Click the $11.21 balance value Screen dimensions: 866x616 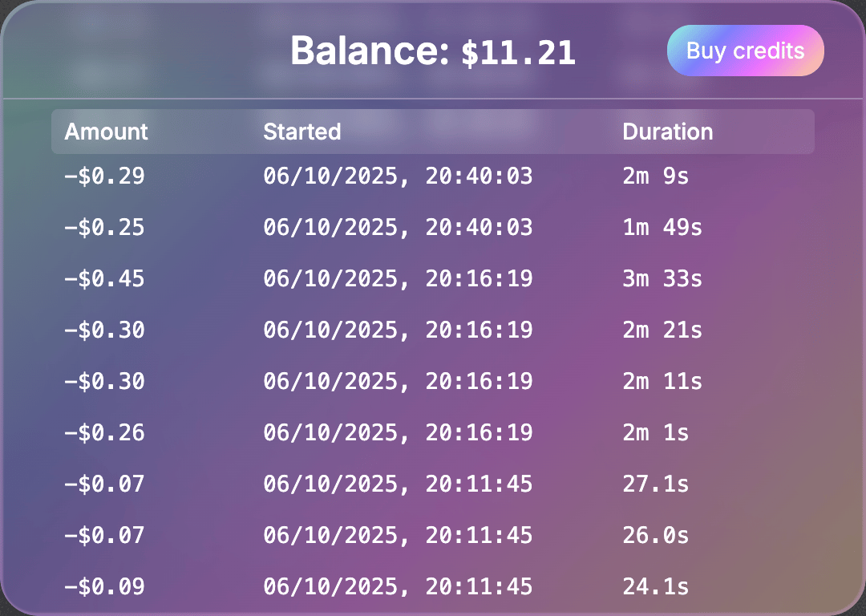click(518, 53)
